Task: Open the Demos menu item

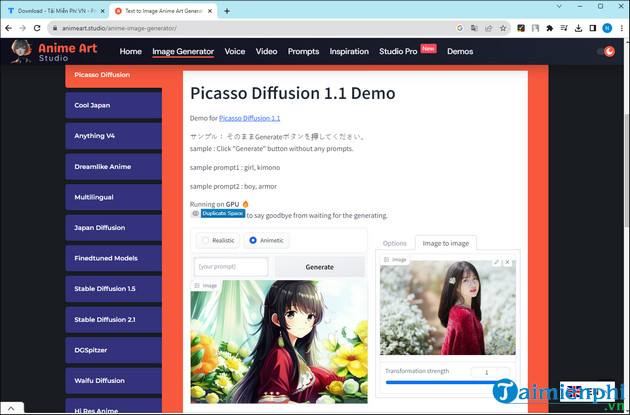Action: click(460, 51)
